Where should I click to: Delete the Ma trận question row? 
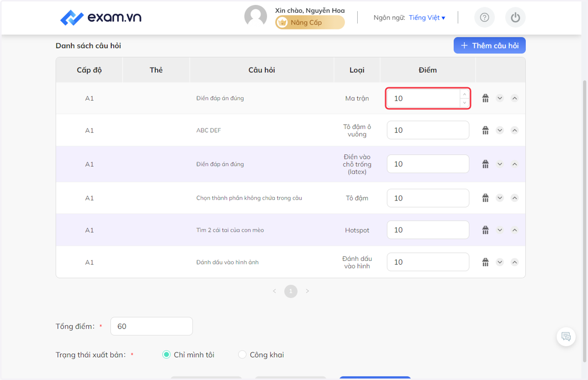485,98
